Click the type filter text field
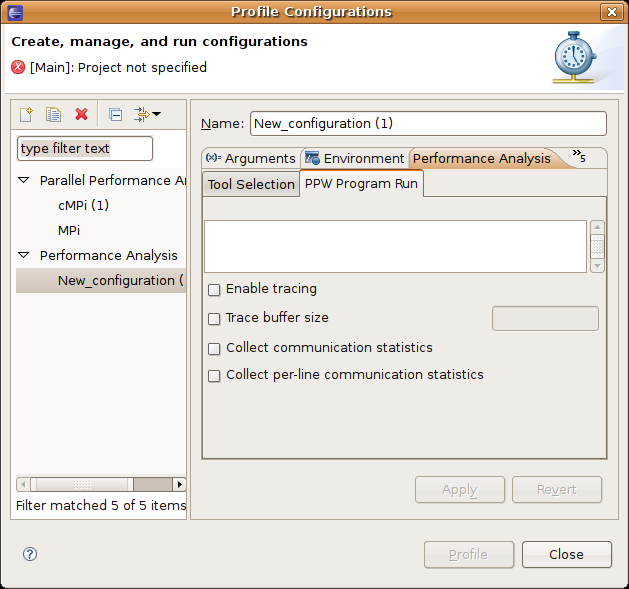Screen dimensions: 629x589 pyautogui.click(x=85, y=148)
